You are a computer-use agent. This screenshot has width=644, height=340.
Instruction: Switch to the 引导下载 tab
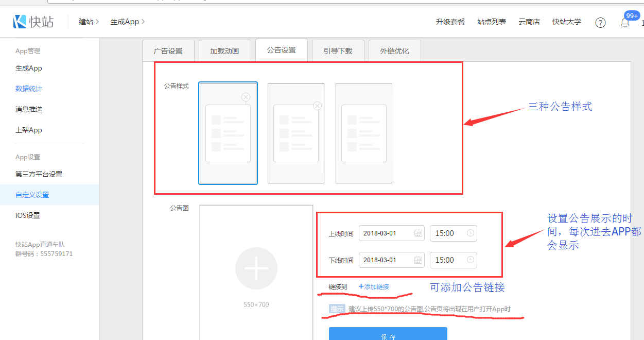pos(338,51)
